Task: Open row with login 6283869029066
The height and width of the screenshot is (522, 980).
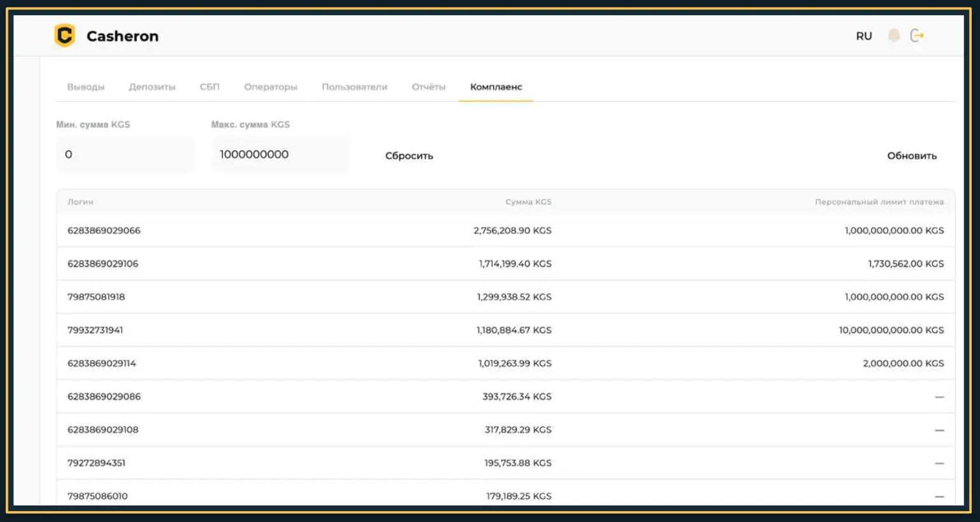Action: 505,230
